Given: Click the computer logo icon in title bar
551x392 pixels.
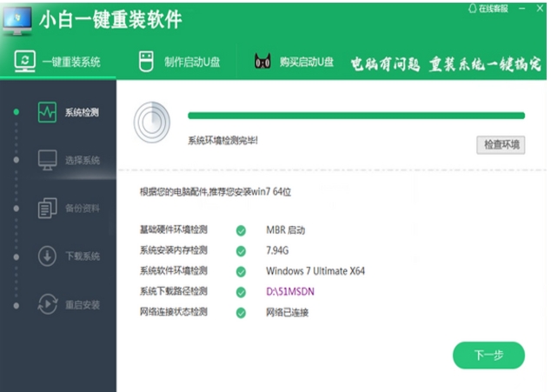Looking at the screenshot, I should 17,20.
